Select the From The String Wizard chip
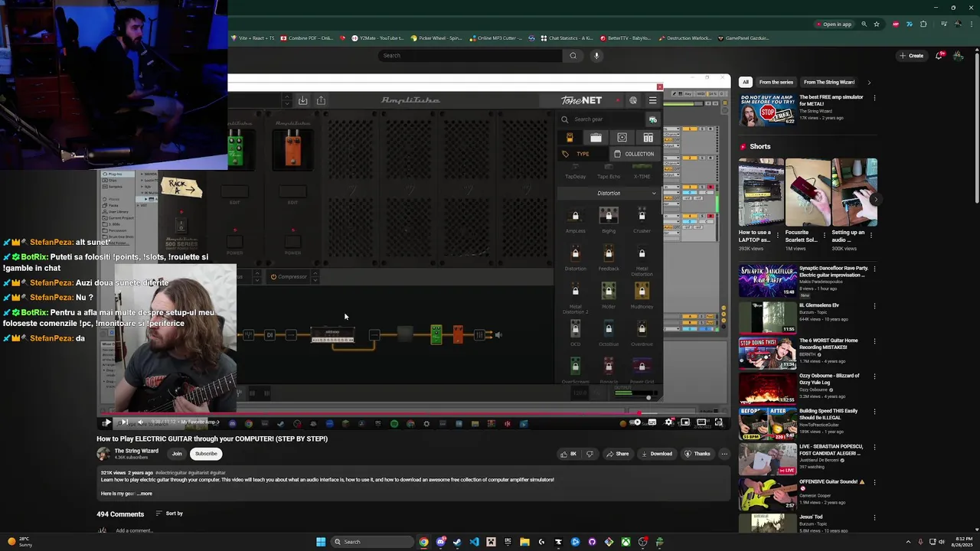The height and width of the screenshot is (551, 980). tap(829, 82)
